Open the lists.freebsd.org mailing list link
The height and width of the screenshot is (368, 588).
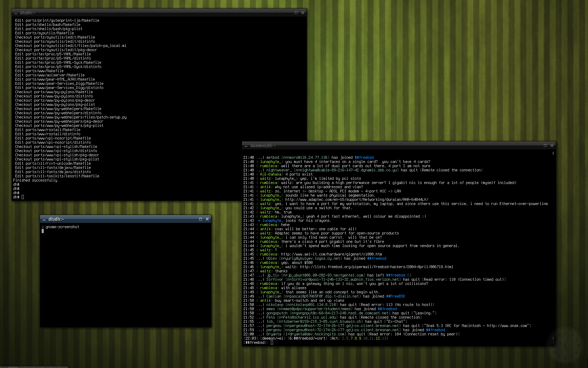(x=376, y=267)
